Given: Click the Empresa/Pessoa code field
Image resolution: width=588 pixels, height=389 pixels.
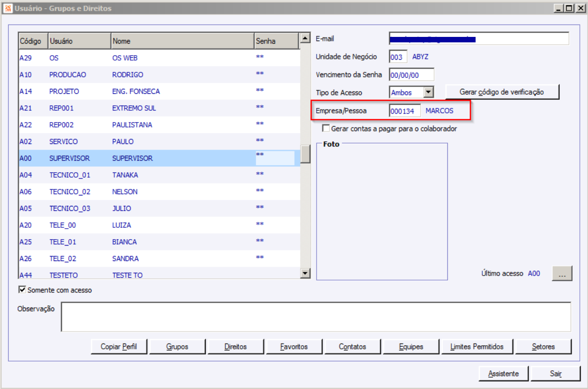Looking at the screenshot, I should point(405,111).
